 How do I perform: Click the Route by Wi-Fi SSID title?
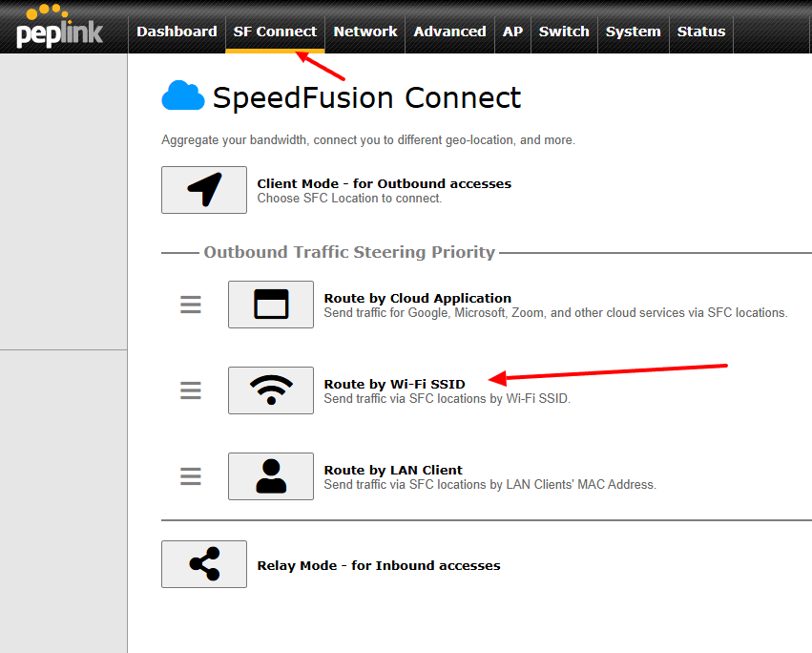(x=395, y=384)
